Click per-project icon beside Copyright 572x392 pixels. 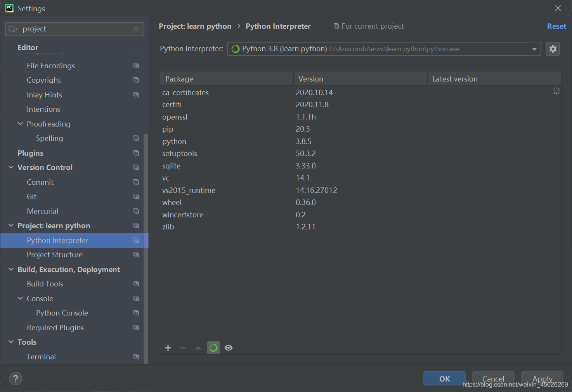[x=136, y=80]
